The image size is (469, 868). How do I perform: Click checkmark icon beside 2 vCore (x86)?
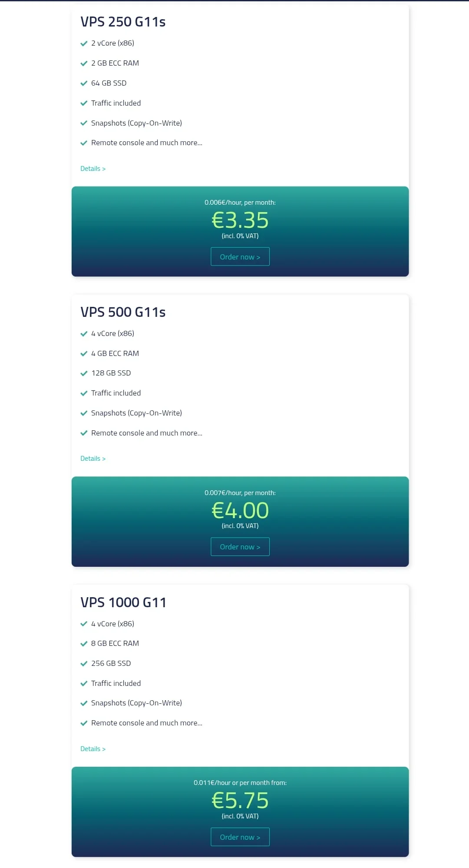pyautogui.click(x=84, y=43)
